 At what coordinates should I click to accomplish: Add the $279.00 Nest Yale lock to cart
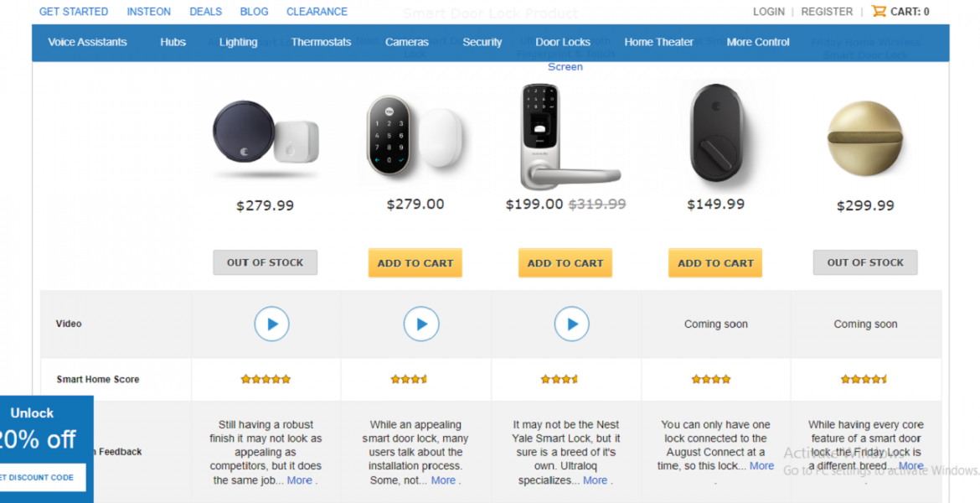click(415, 262)
